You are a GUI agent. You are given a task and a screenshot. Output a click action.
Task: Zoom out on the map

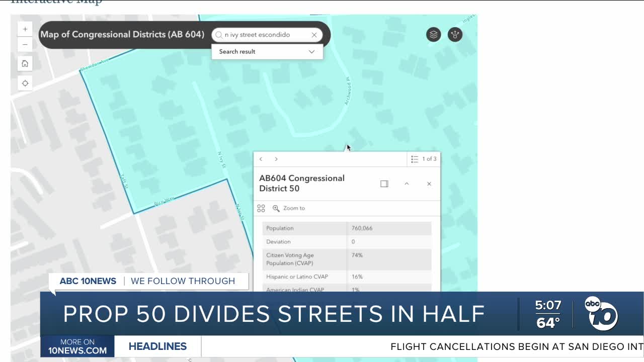[x=25, y=45]
